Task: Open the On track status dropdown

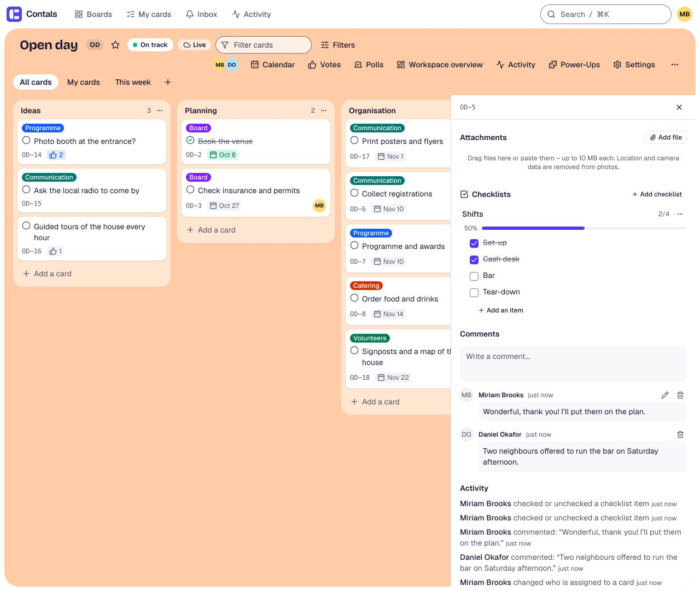Action: [150, 45]
